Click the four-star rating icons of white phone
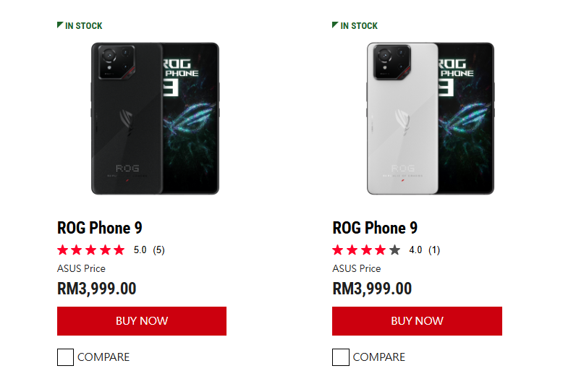The height and width of the screenshot is (392, 563). click(360, 250)
